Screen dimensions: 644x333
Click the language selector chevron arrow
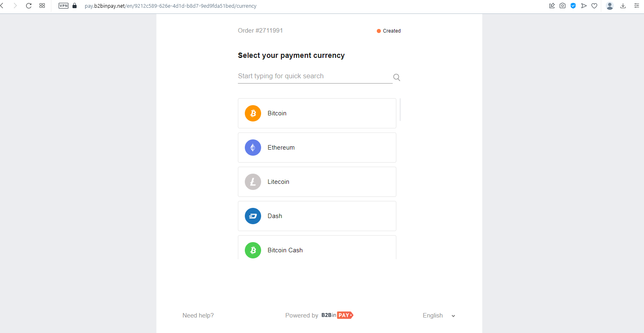453,316
